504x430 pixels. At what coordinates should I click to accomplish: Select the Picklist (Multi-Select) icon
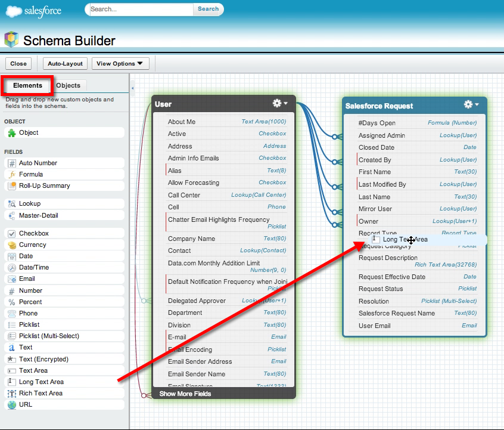tap(12, 336)
